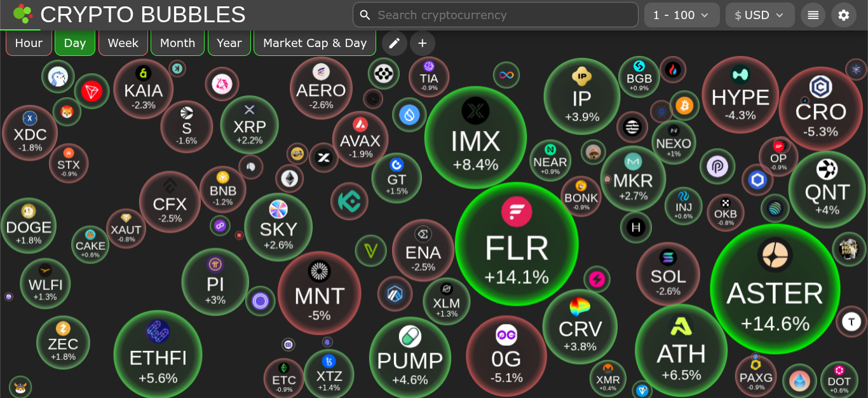Select the ASTER bubble
868x398 pixels.
pos(775,289)
